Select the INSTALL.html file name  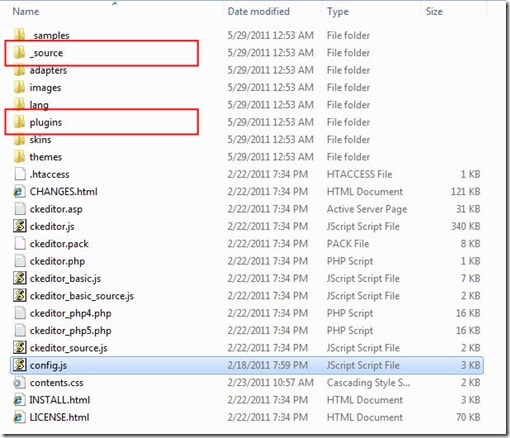coord(60,400)
